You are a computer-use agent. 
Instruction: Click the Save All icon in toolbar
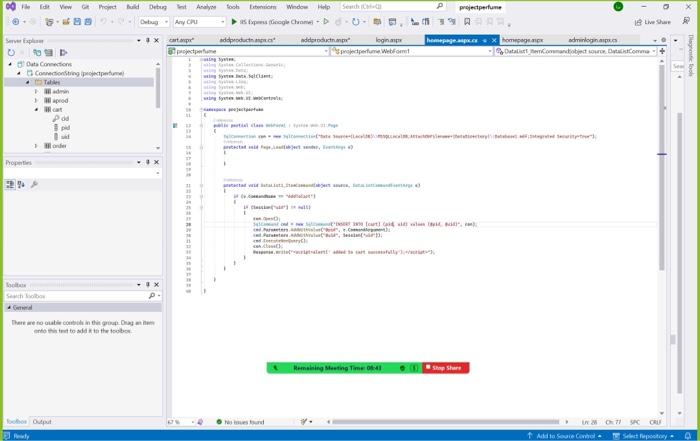pos(88,21)
